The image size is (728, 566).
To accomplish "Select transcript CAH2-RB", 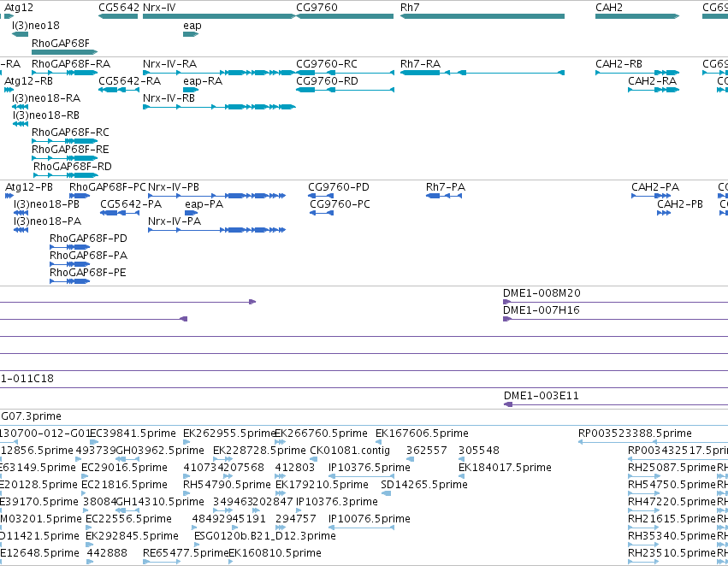I will coord(619,63).
